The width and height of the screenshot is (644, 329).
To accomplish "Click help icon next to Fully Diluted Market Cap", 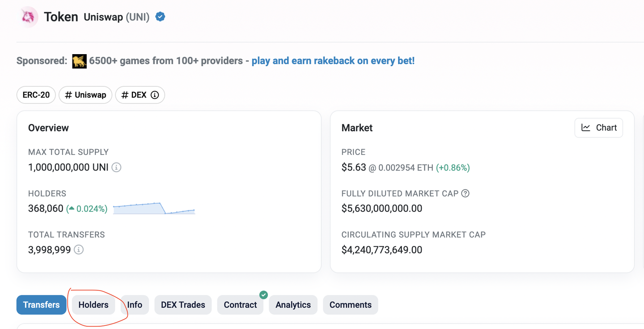I will click(465, 193).
